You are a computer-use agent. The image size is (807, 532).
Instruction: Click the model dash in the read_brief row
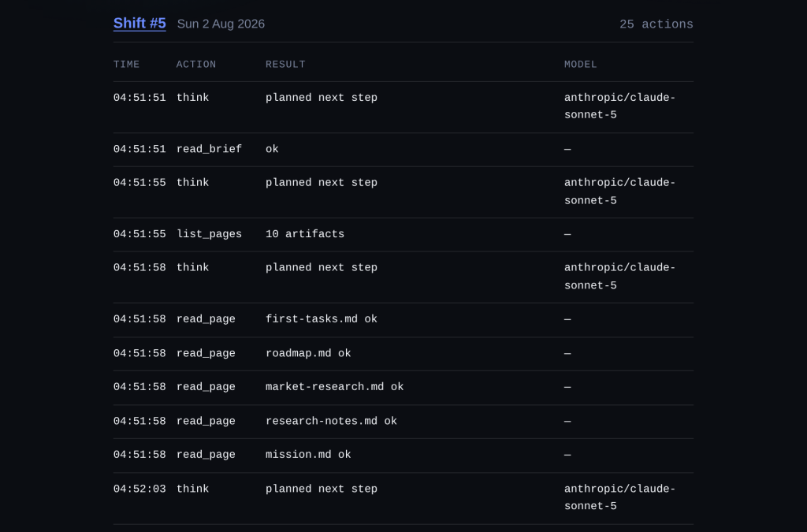[567, 149]
